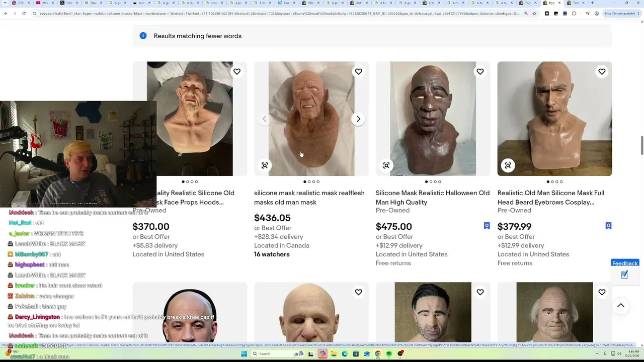This screenshot has height=362, width=644.
Task: Click 'Located in Canada' text
Action: 282,245
